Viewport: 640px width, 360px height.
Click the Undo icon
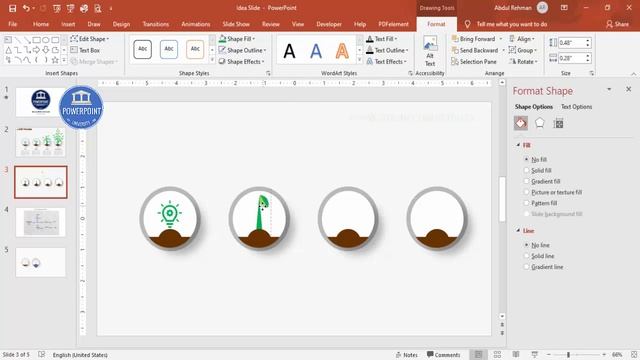pos(26,8)
